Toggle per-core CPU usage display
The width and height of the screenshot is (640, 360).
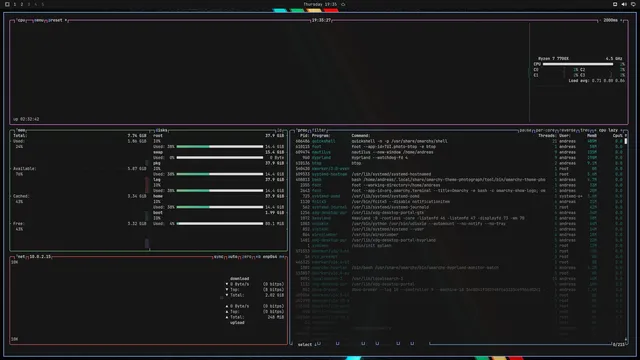point(545,130)
